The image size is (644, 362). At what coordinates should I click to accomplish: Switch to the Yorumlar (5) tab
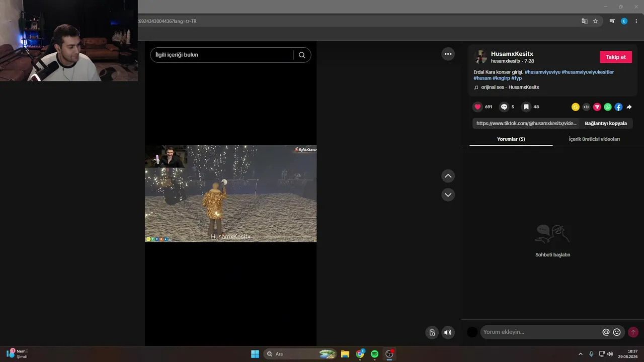pos(511,139)
